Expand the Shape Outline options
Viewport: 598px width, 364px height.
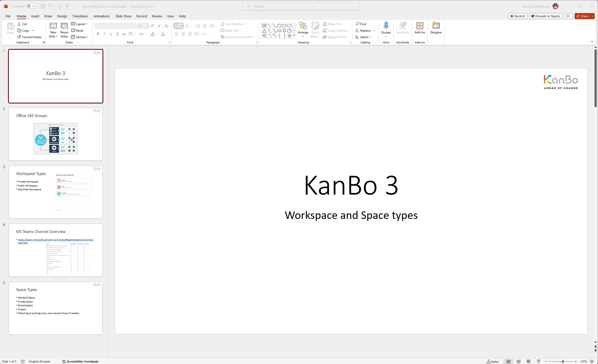348,30
